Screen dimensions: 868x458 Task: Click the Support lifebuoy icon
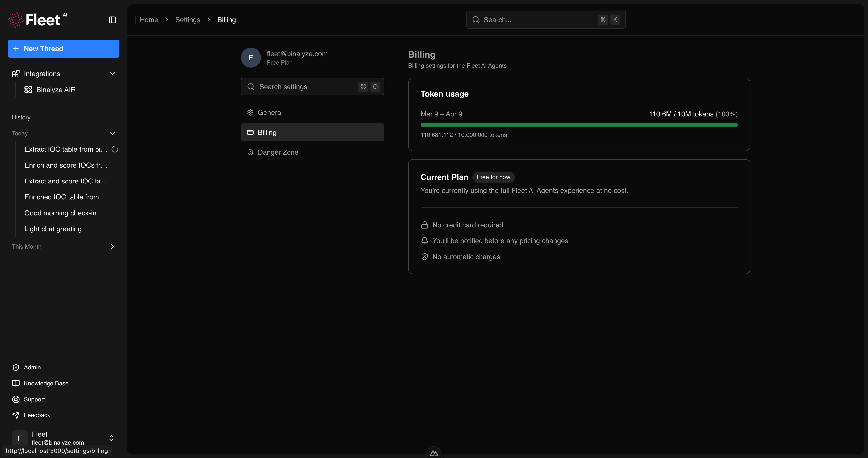click(15, 399)
